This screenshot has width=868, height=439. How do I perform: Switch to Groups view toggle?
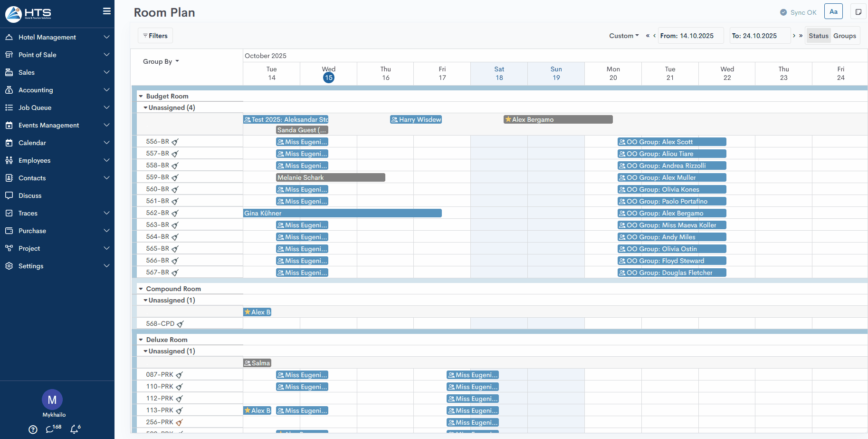coord(844,36)
